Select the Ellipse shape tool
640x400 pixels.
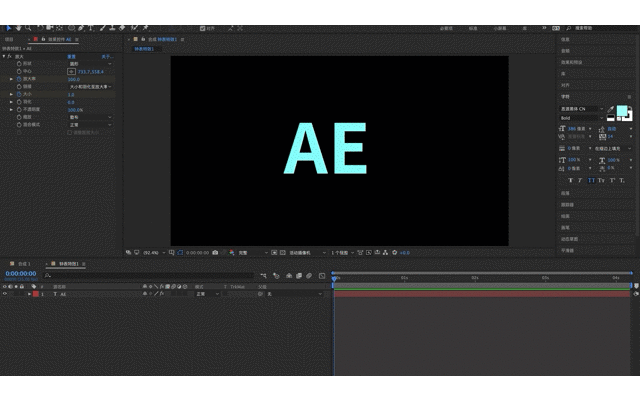71,28
